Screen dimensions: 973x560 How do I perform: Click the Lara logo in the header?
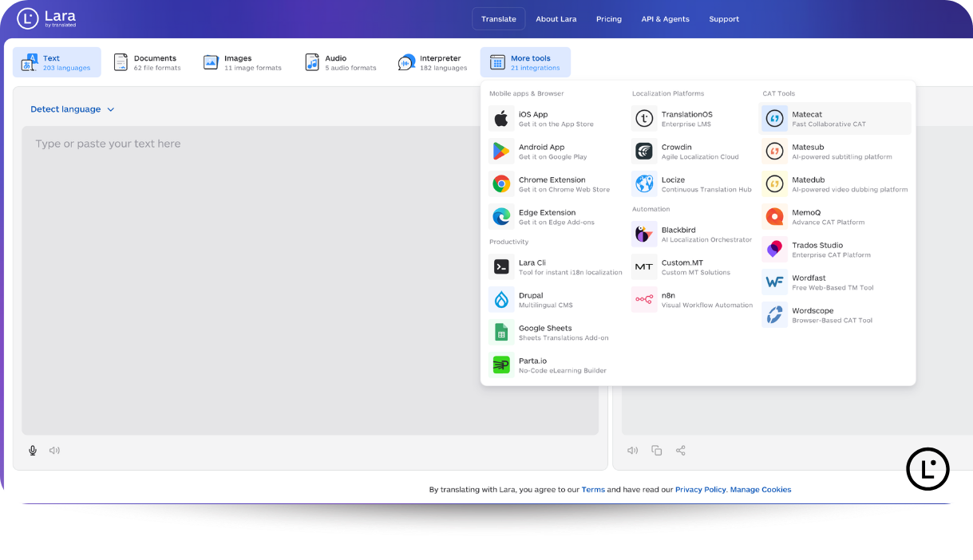46,18
